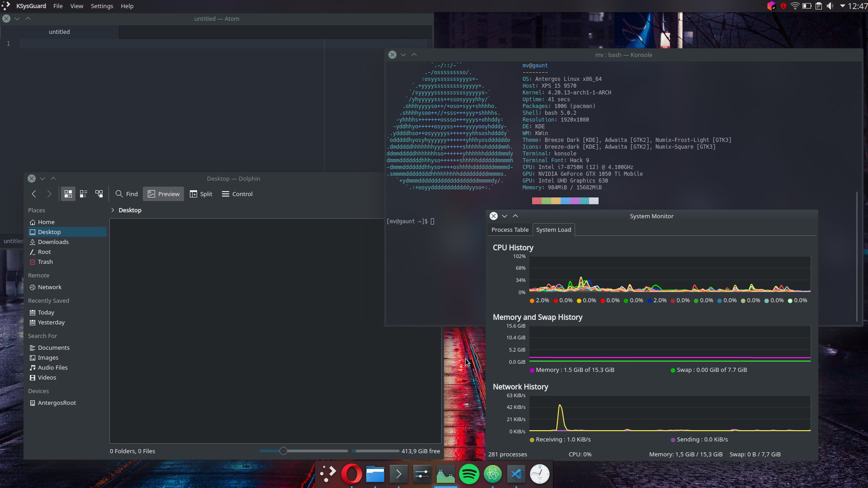Screen dimensions: 868x488
Task: Expand the Desktop breadcrumb chevron
Action: coord(113,210)
